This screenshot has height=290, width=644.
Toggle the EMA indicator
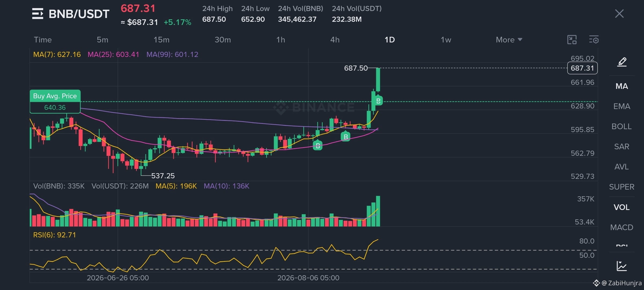(622, 106)
